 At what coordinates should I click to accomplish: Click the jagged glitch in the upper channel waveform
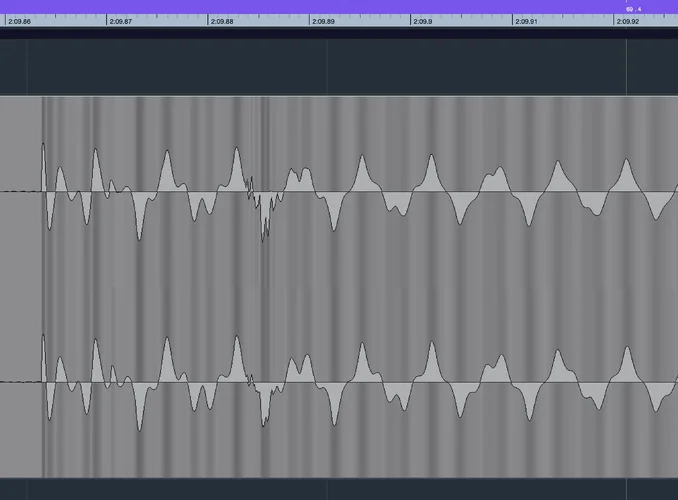coord(263,210)
